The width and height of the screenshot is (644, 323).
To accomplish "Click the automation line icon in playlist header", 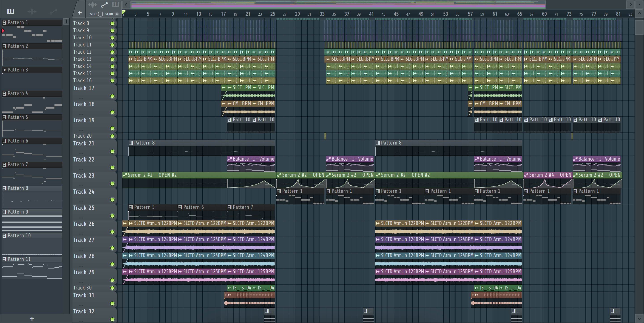I will [x=104, y=4].
